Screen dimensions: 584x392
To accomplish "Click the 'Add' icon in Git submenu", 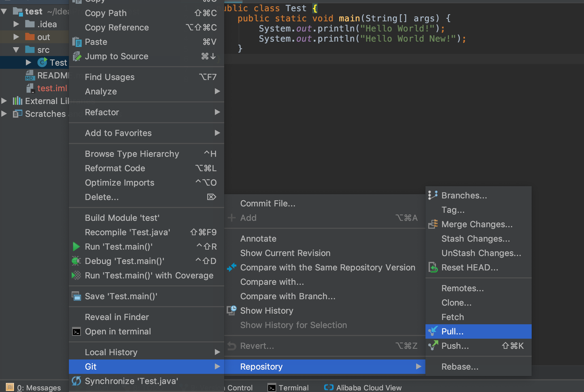I will tap(232, 217).
